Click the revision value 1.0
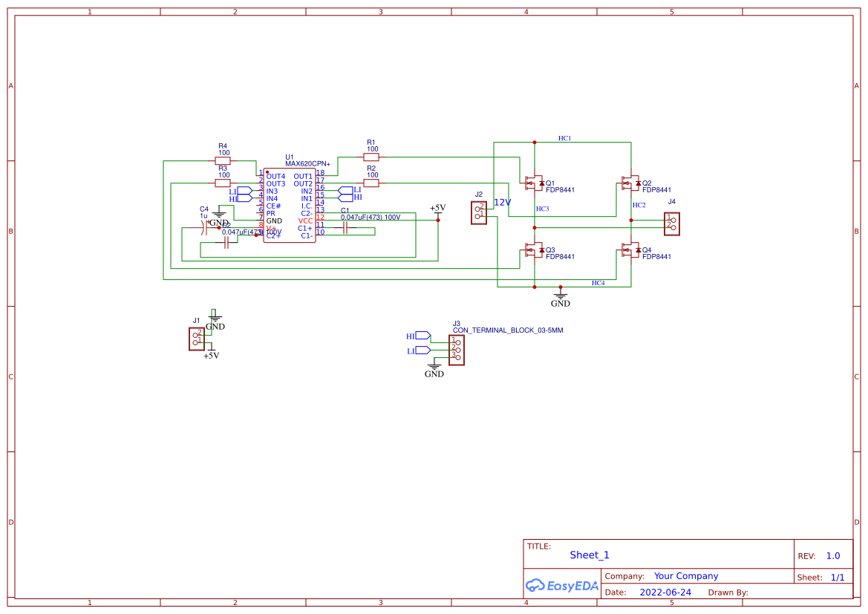The image size is (868, 614). (832, 555)
